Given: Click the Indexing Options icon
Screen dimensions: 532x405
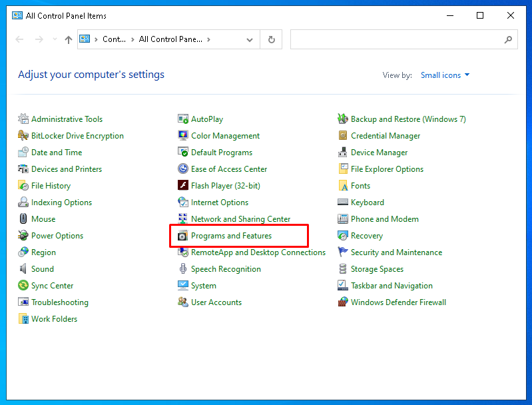Looking at the screenshot, I should coord(23,202).
